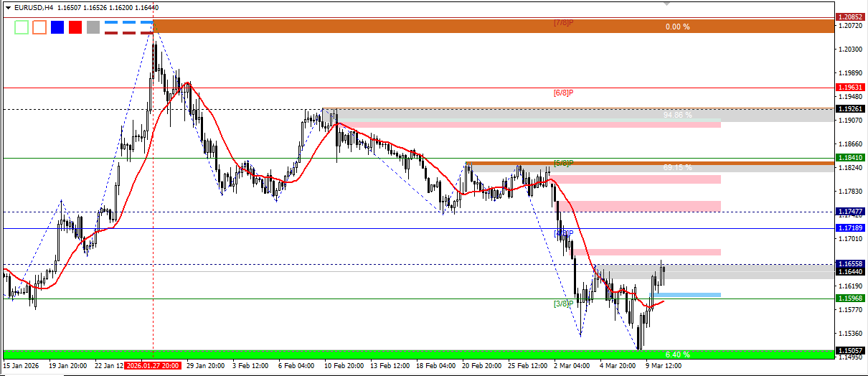This screenshot has height=376, width=868.
Task: Select the 1.16558 price label
Action: click(x=849, y=264)
